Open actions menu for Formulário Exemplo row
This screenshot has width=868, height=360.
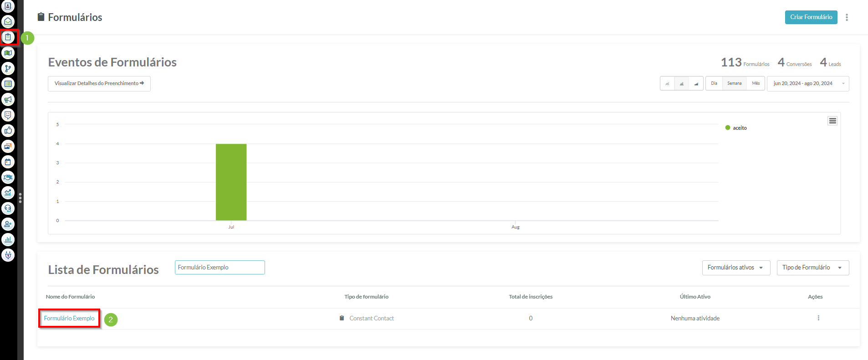coord(818,318)
